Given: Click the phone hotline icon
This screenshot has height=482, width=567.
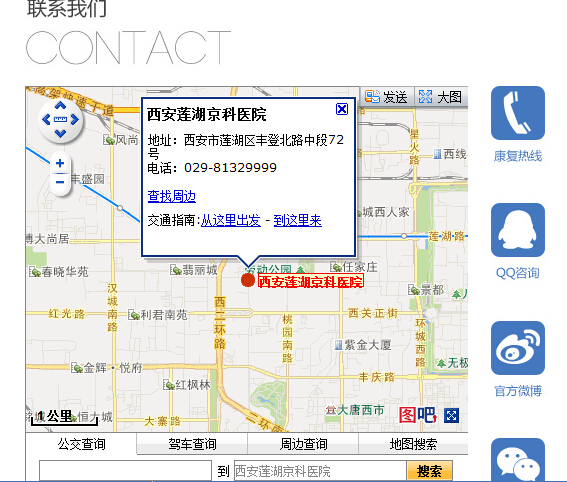Looking at the screenshot, I should 518,113.
